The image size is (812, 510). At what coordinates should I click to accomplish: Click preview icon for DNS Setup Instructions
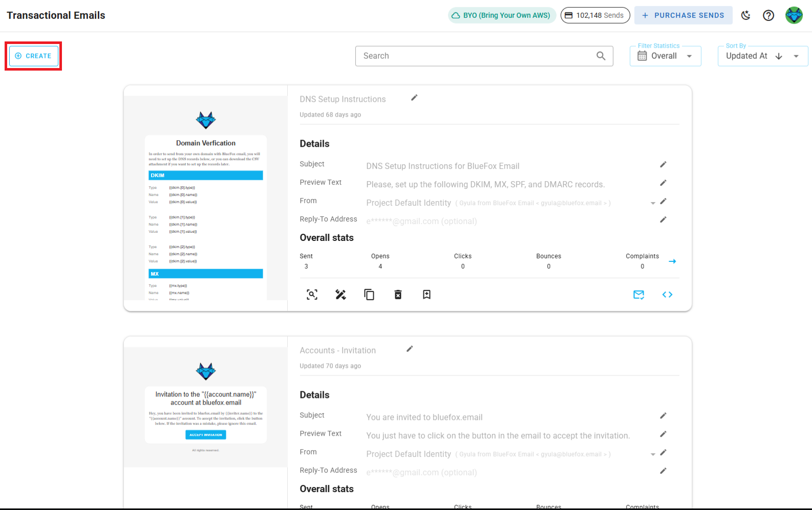pos(312,295)
